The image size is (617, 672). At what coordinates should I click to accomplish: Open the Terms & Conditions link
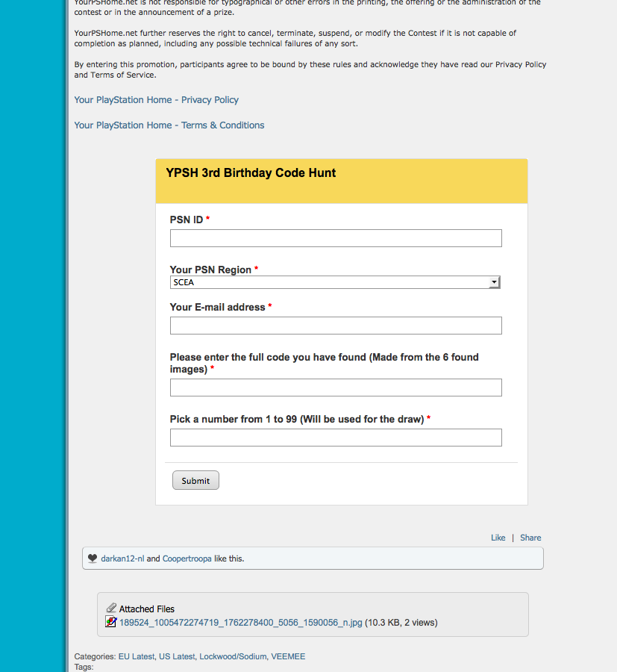pyautogui.click(x=169, y=125)
